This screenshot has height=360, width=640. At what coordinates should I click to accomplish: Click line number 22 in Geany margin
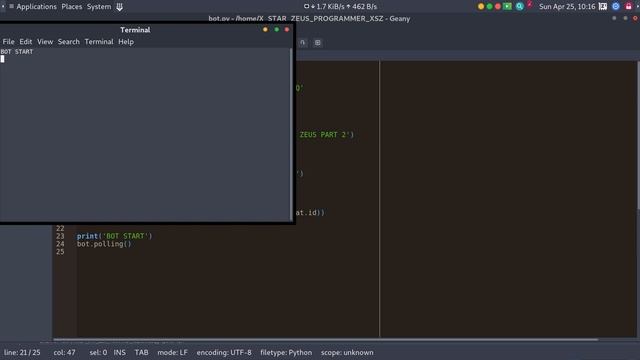point(60,228)
